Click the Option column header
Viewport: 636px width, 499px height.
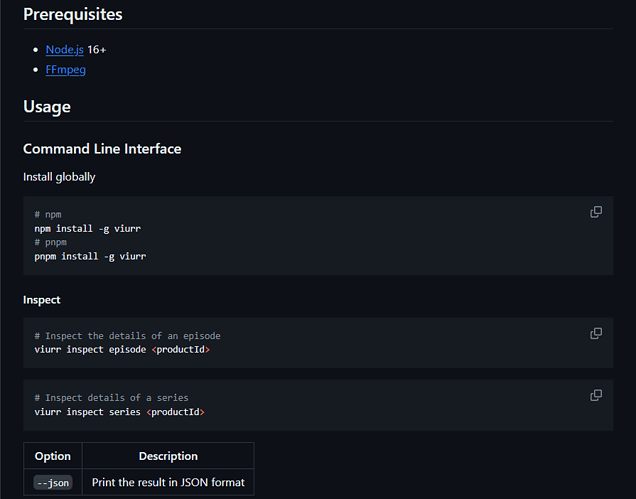point(53,456)
